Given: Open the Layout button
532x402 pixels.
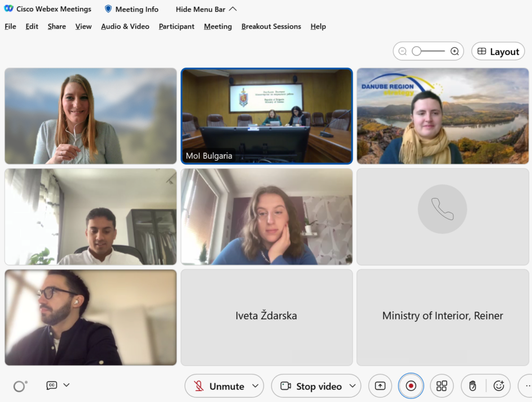Looking at the screenshot, I should click(498, 51).
